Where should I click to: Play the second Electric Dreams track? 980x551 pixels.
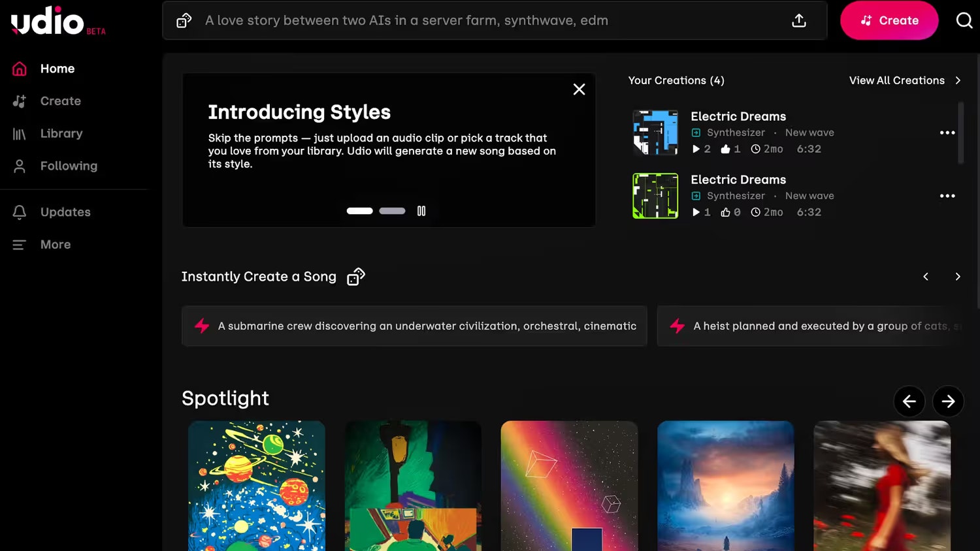click(696, 212)
